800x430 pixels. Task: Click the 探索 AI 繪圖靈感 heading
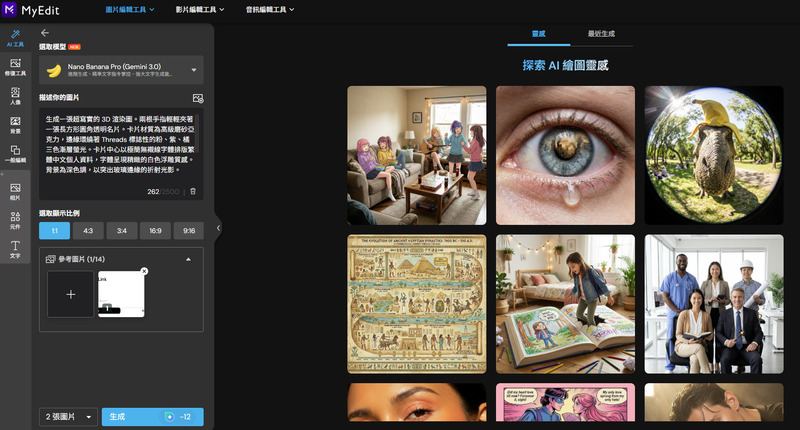pos(565,65)
